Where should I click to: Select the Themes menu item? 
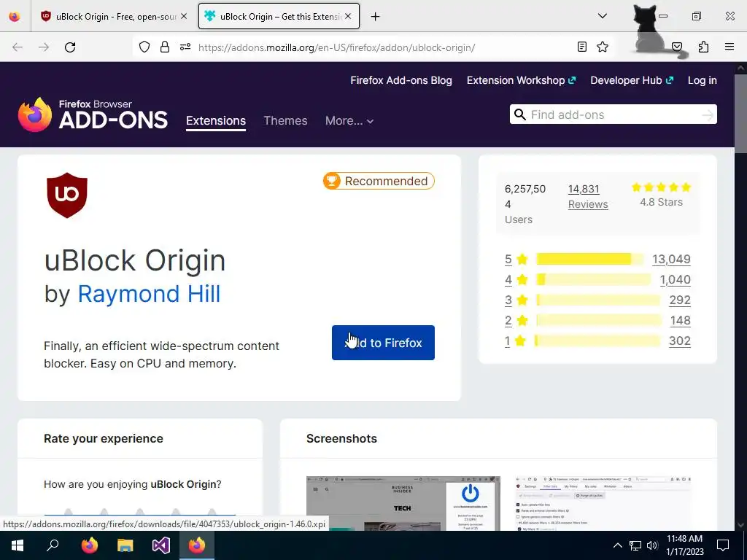285,121
